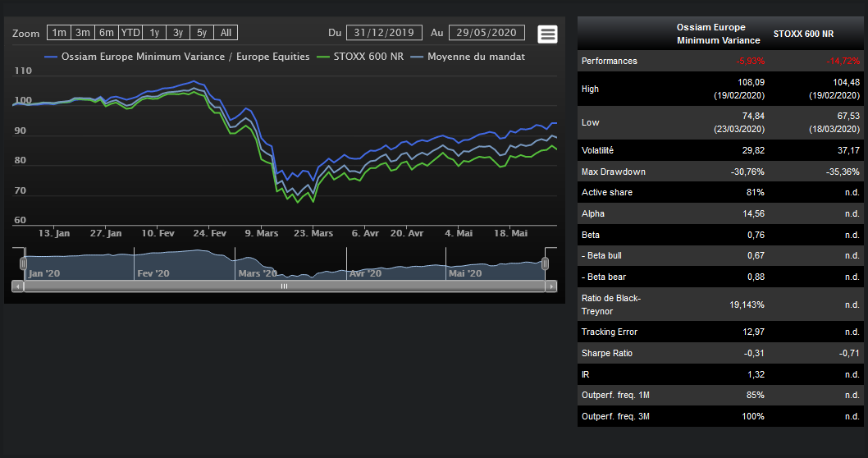
Task: Select the Sharpe Ratio row label
Action: [x=607, y=353]
